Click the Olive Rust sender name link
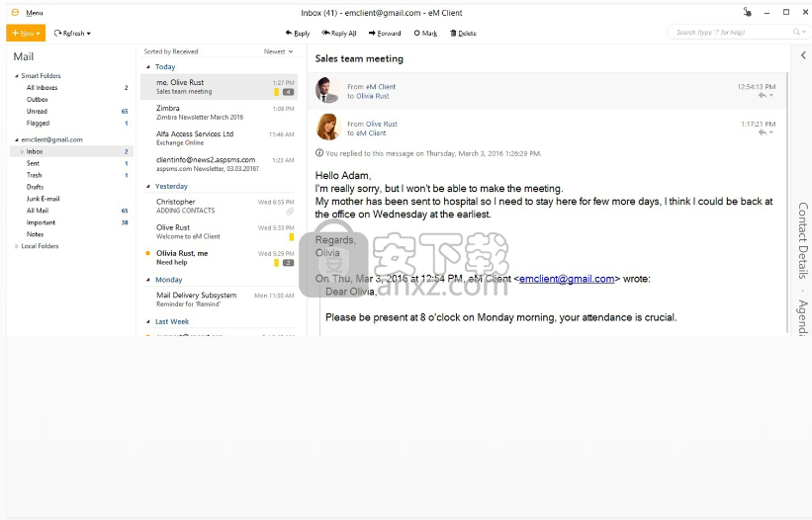This screenshot has width=812, height=520. [382, 125]
